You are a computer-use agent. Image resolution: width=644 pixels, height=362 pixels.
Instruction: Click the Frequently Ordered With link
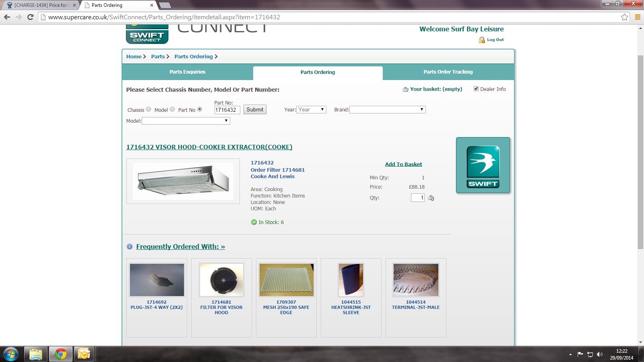coord(181,247)
